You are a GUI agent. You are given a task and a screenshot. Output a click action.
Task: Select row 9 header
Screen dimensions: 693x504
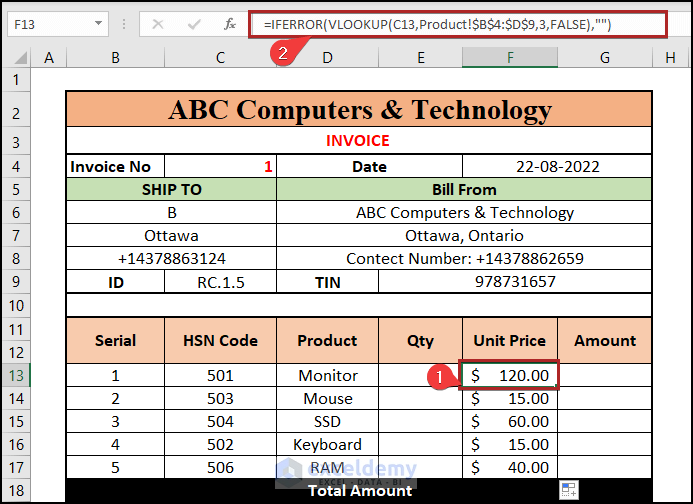point(16,282)
